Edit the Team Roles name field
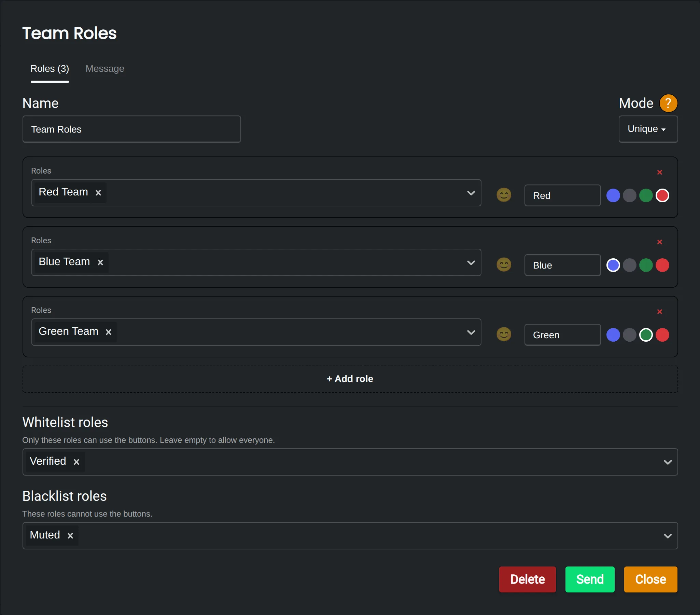Screen dimensions: 700x615 click(x=131, y=129)
